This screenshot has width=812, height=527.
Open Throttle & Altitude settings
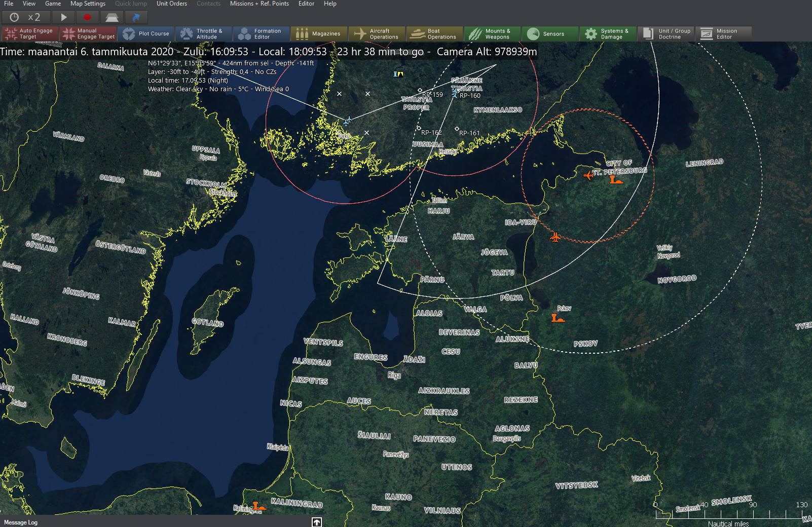pyautogui.click(x=204, y=34)
